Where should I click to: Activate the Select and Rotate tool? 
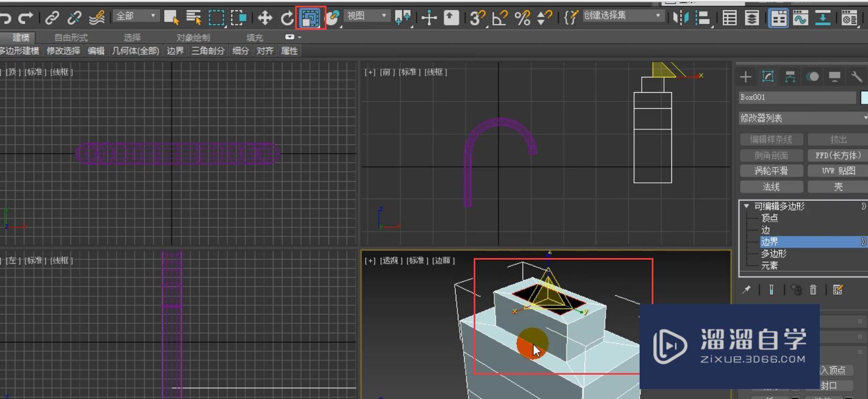coord(287,19)
